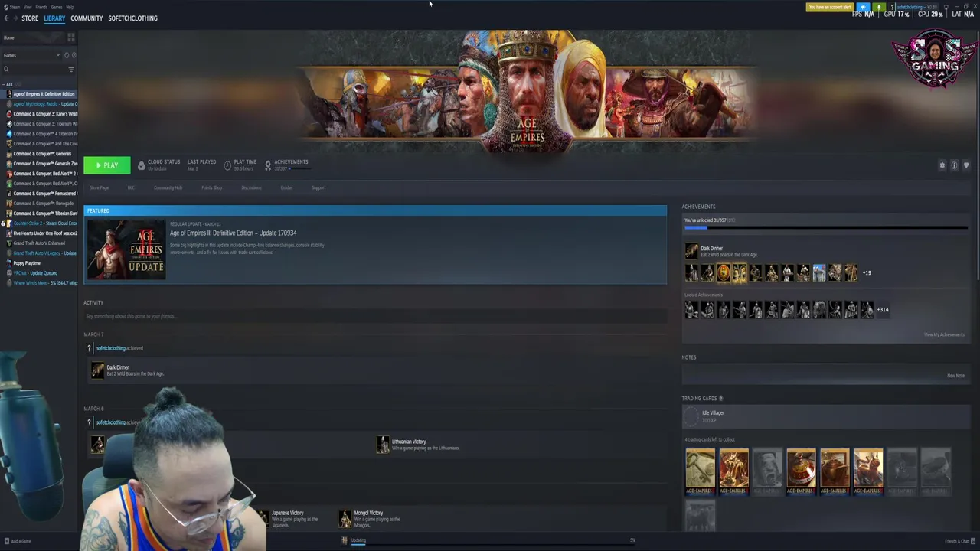980x551 pixels.
Task: Click the recent activity clock icon
Action: click(67, 55)
